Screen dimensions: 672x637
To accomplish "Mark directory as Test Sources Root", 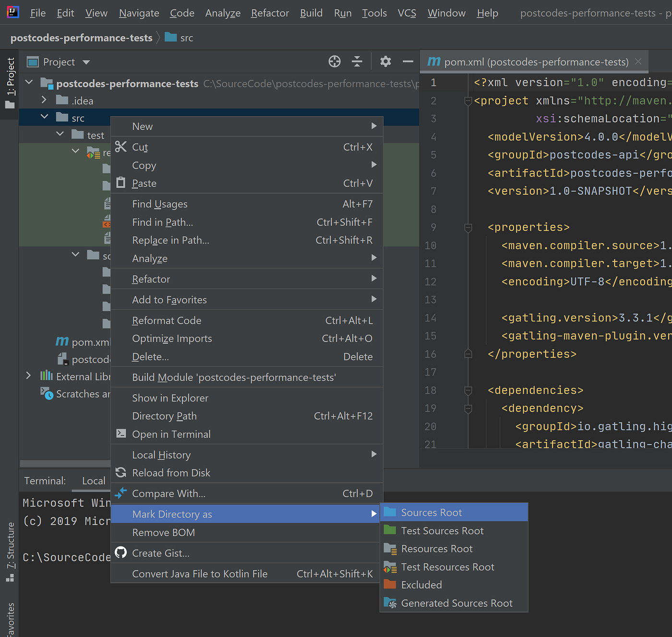I will (x=442, y=531).
